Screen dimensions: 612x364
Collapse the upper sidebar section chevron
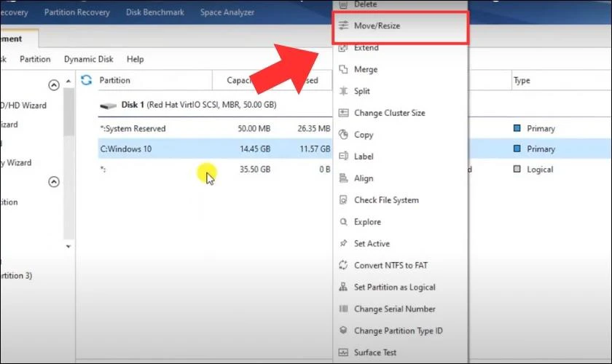[x=54, y=84]
